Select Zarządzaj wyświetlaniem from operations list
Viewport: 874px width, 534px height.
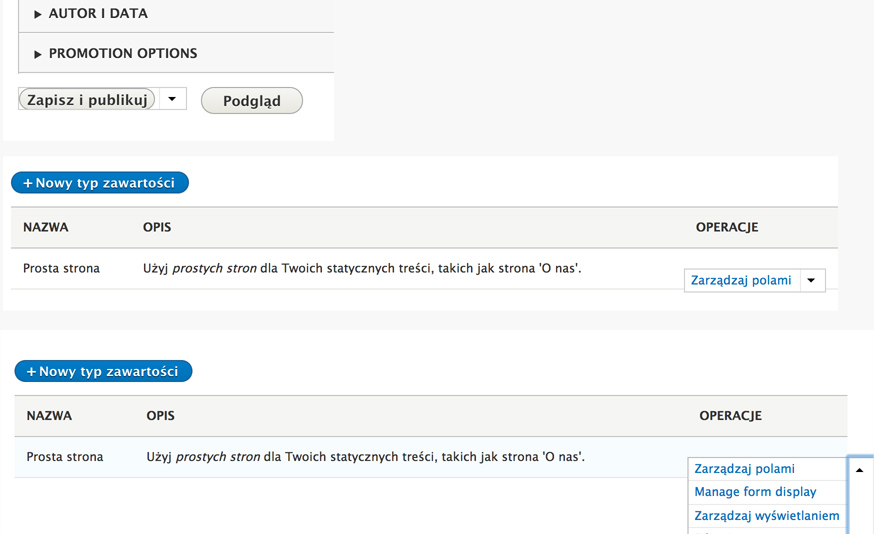click(x=767, y=516)
